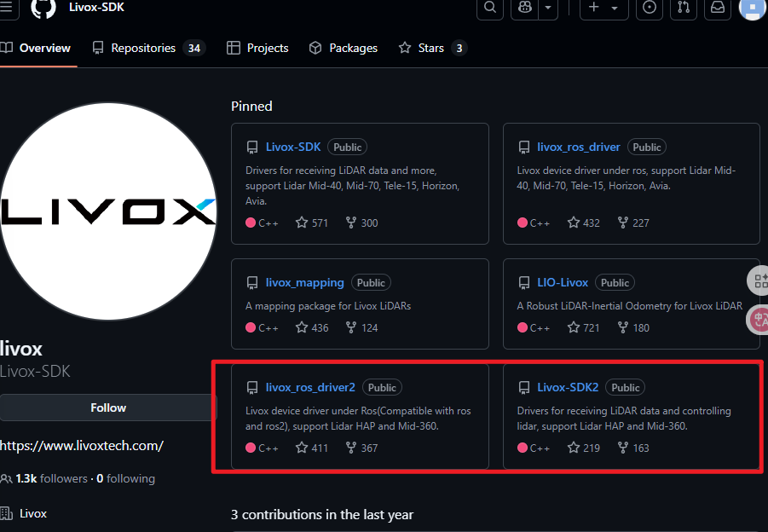Click the Repositories count badge 34
Screen dimensions: 768x532
[x=194, y=48]
